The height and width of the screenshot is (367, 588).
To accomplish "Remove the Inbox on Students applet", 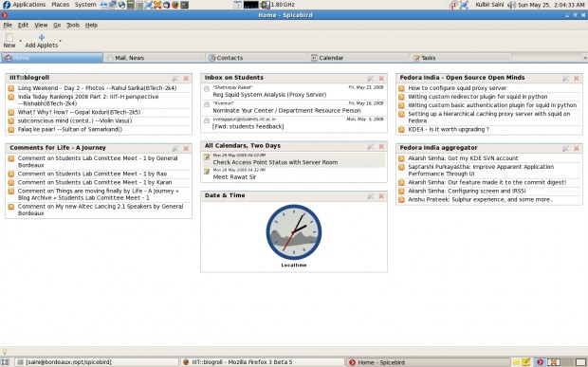I will 381,79.
